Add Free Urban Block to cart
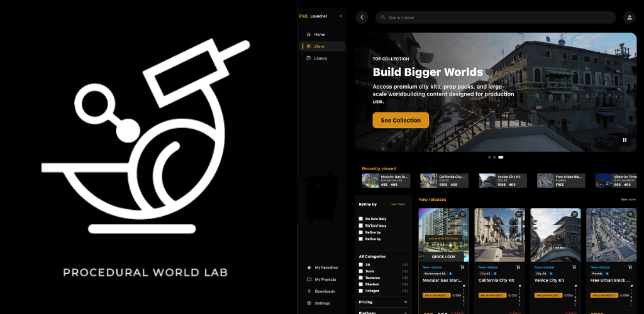The image size is (644, 314). click(630, 268)
